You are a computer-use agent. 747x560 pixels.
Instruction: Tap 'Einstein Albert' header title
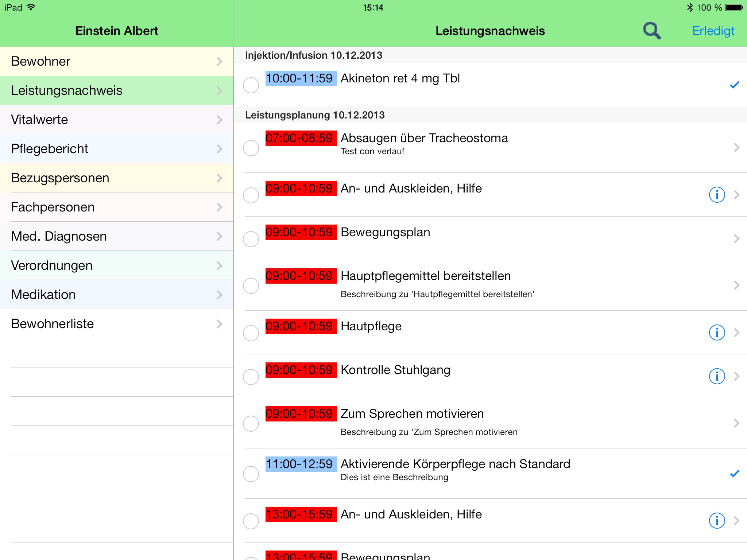(117, 31)
